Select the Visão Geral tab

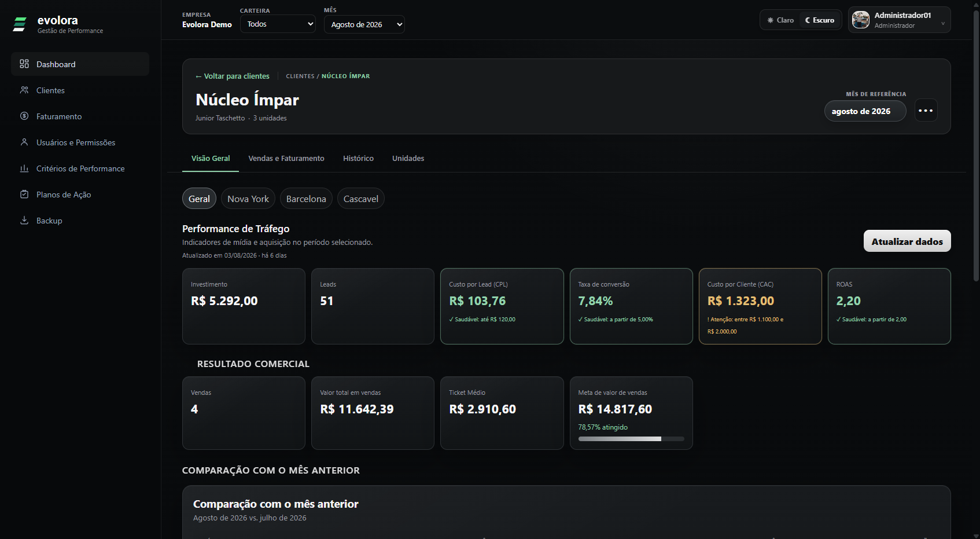click(x=211, y=158)
